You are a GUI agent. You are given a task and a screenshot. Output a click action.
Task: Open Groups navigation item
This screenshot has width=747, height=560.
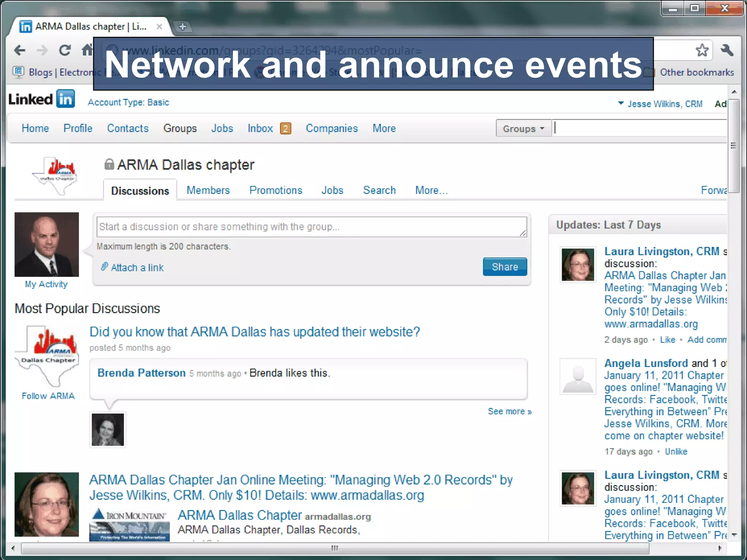(x=180, y=128)
